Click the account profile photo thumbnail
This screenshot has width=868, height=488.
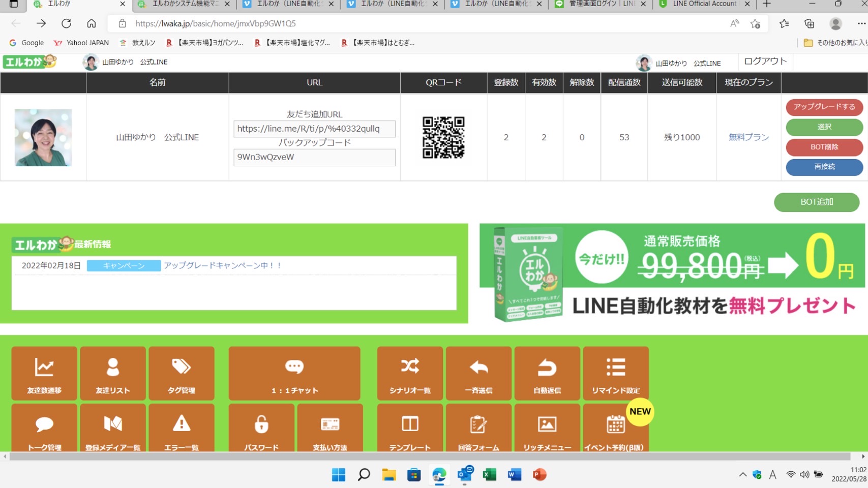pyautogui.click(x=43, y=137)
